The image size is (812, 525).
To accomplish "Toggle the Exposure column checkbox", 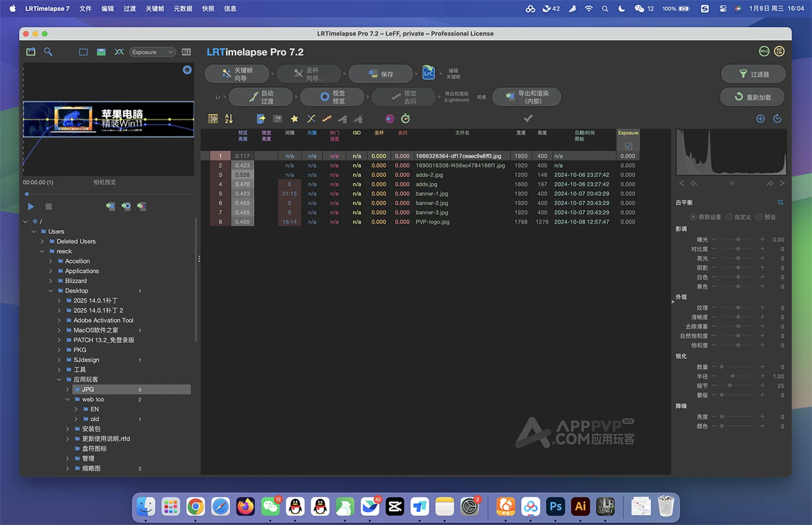I will tap(628, 146).
